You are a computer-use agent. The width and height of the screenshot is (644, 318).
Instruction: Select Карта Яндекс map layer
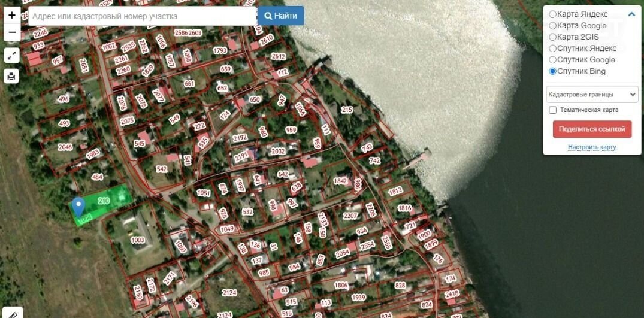pyautogui.click(x=552, y=14)
